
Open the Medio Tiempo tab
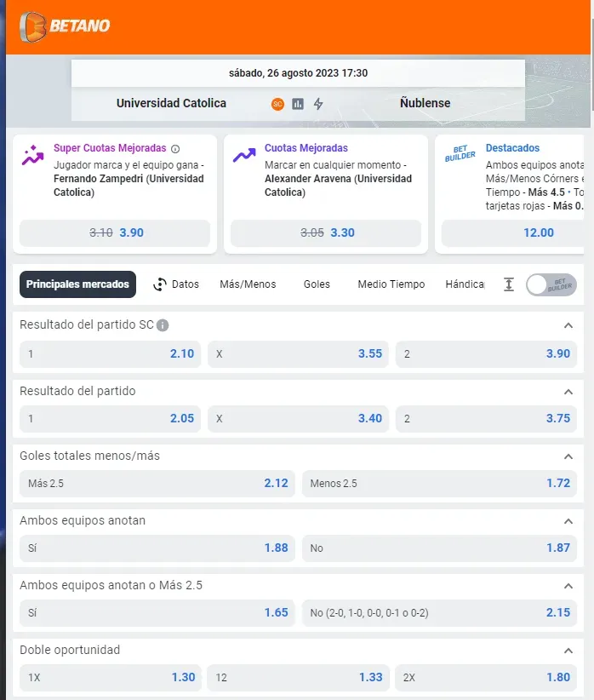tap(391, 284)
